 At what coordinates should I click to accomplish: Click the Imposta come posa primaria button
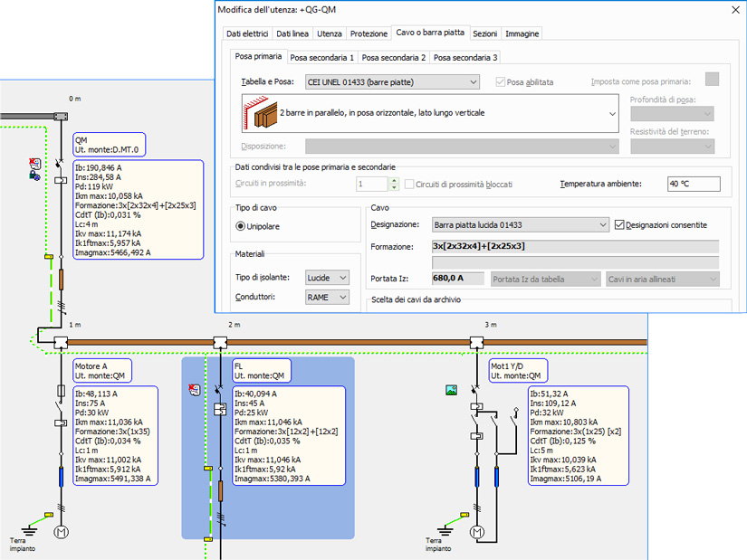pyautogui.click(x=712, y=79)
